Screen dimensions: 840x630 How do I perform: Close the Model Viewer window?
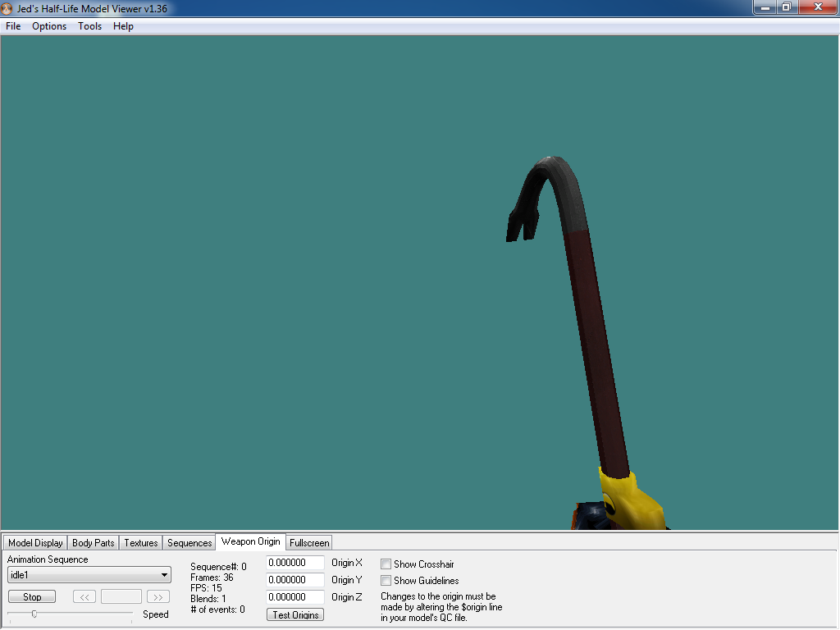[x=818, y=7]
